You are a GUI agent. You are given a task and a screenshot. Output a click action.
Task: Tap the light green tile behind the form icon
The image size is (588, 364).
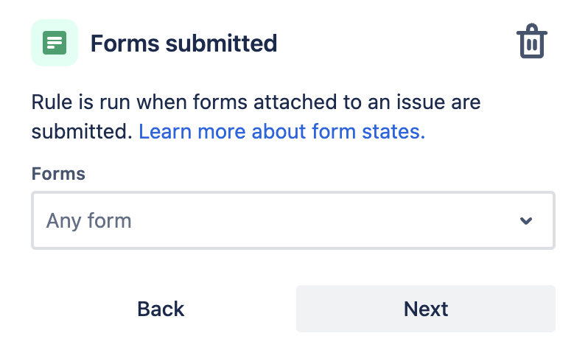pyautogui.click(x=55, y=43)
